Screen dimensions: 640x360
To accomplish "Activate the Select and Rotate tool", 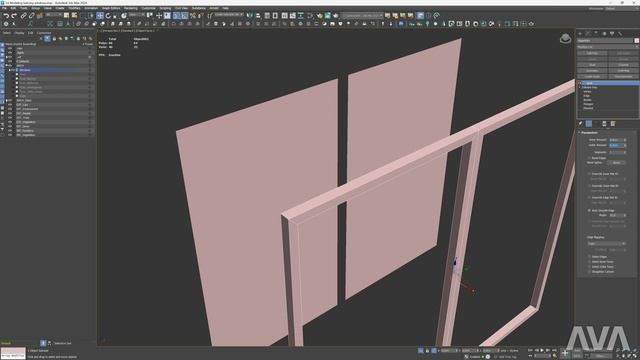I will (x=108, y=16).
